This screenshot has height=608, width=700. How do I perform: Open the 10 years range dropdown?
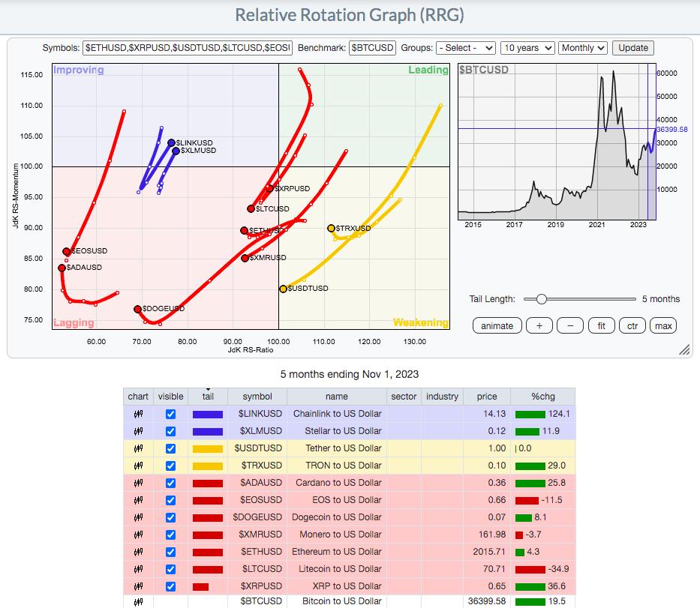click(527, 48)
